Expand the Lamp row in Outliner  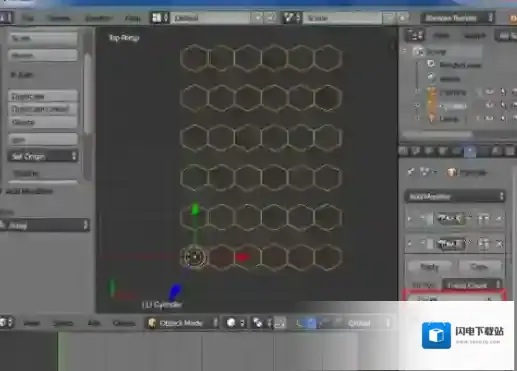[x=417, y=119]
